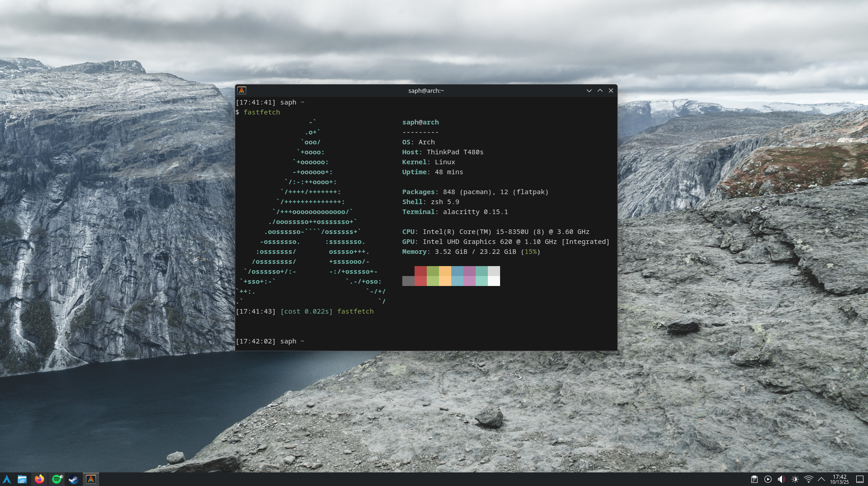The width and height of the screenshot is (868, 486).
Task: Open Steam from the taskbar
Action: click(73, 479)
